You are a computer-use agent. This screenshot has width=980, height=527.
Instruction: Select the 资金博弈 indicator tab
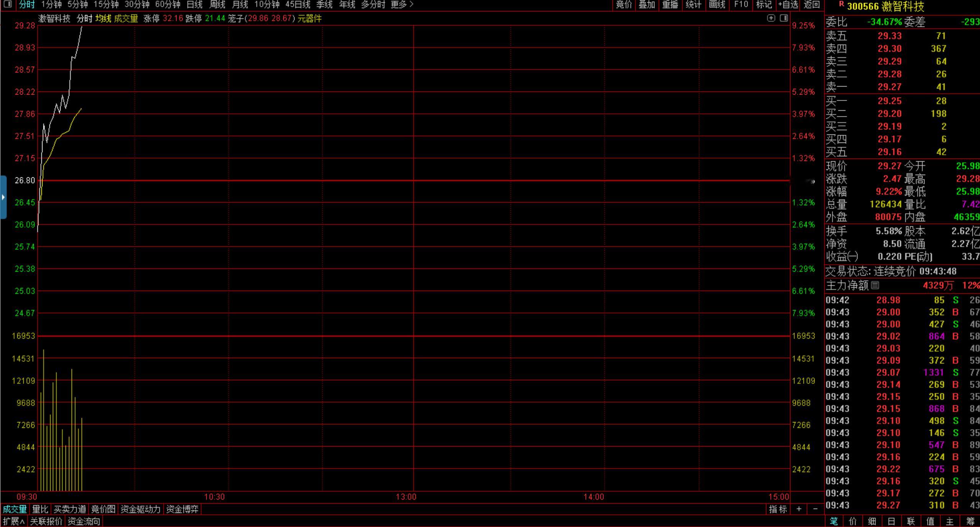[182, 509]
